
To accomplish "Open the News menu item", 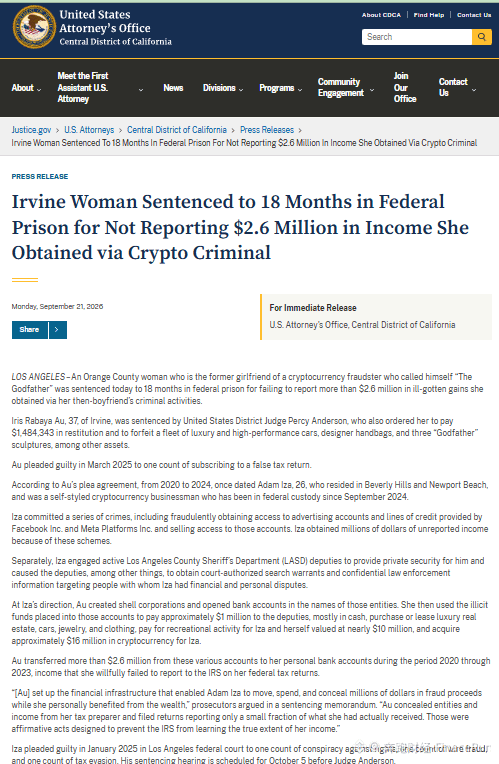I will click(x=173, y=88).
